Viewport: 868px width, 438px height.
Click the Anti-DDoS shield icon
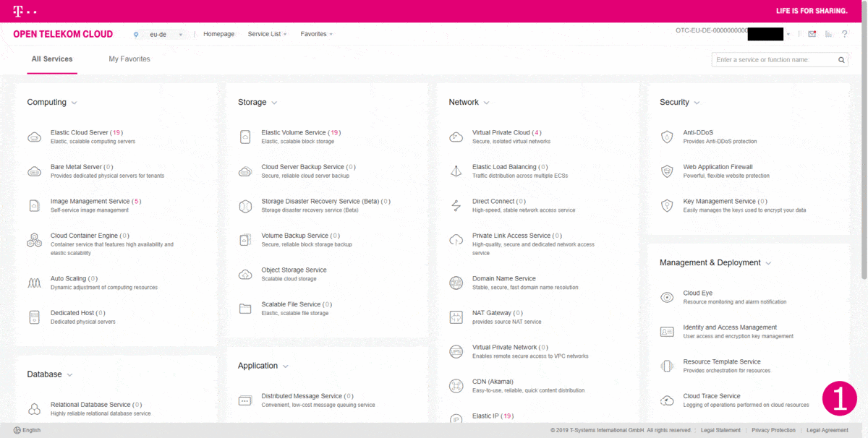(x=667, y=137)
